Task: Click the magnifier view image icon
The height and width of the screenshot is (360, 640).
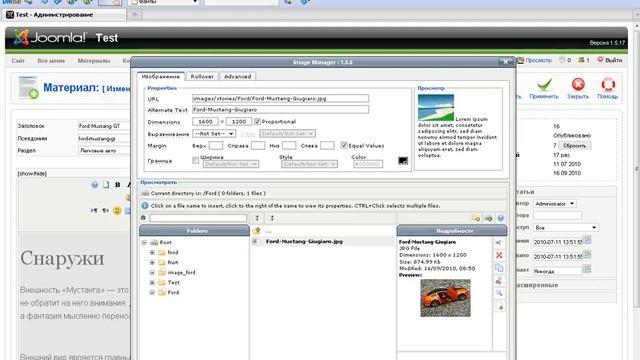Action: (499, 293)
